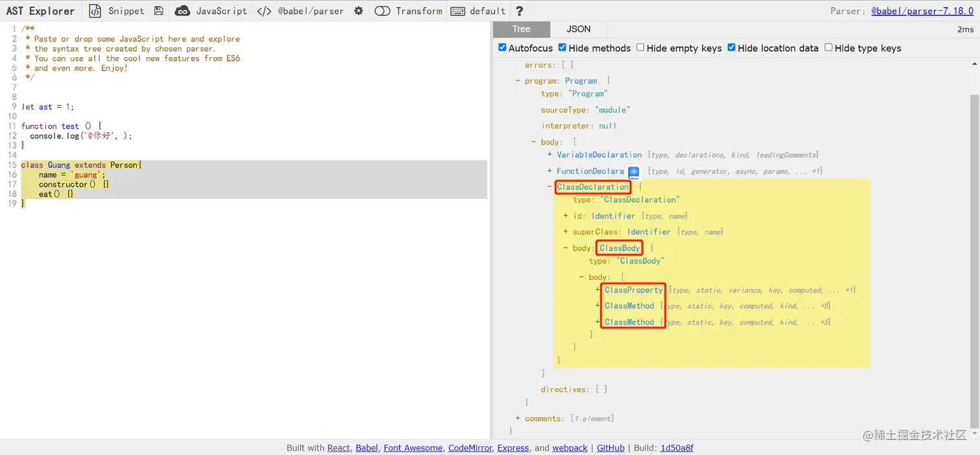Click code line "name = 'guang';"

[72, 175]
